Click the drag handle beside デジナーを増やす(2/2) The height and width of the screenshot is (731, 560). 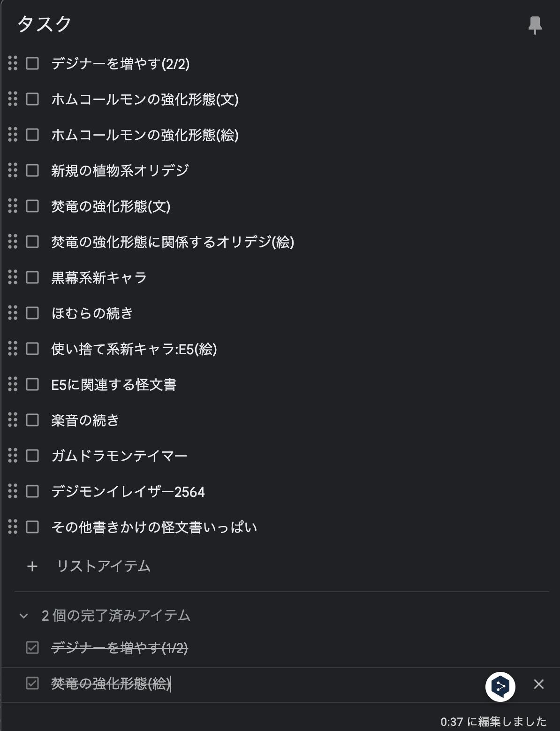click(x=13, y=63)
